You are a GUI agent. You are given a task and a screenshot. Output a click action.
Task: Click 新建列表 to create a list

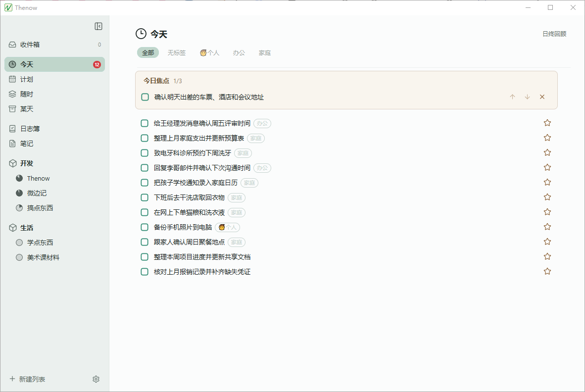coord(27,379)
